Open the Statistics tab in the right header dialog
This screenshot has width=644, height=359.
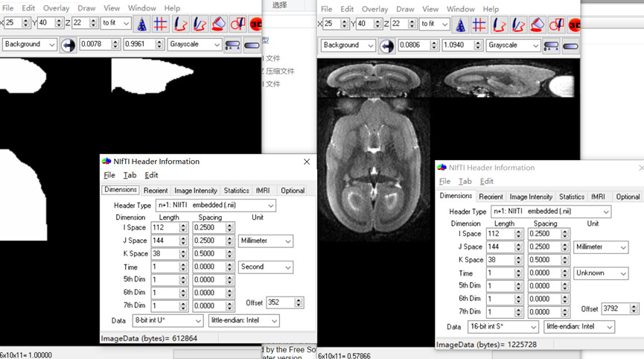[x=571, y=197]
